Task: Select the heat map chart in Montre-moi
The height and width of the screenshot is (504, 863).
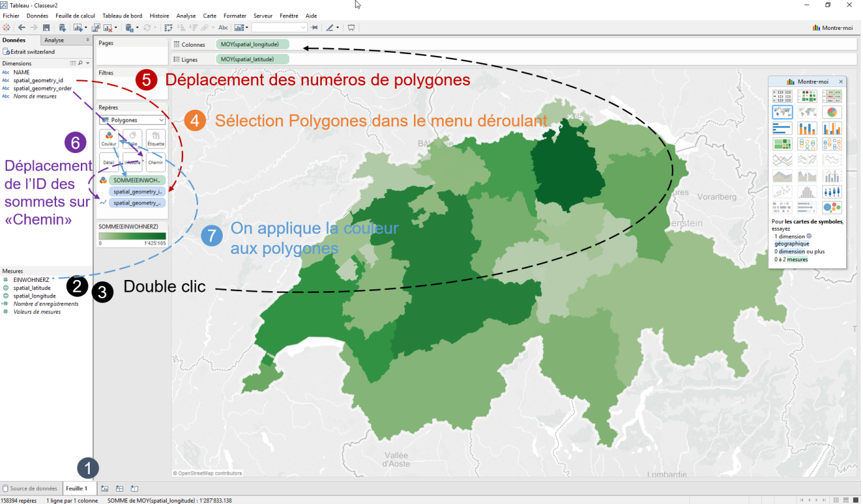Action: [x=807, y=96]
